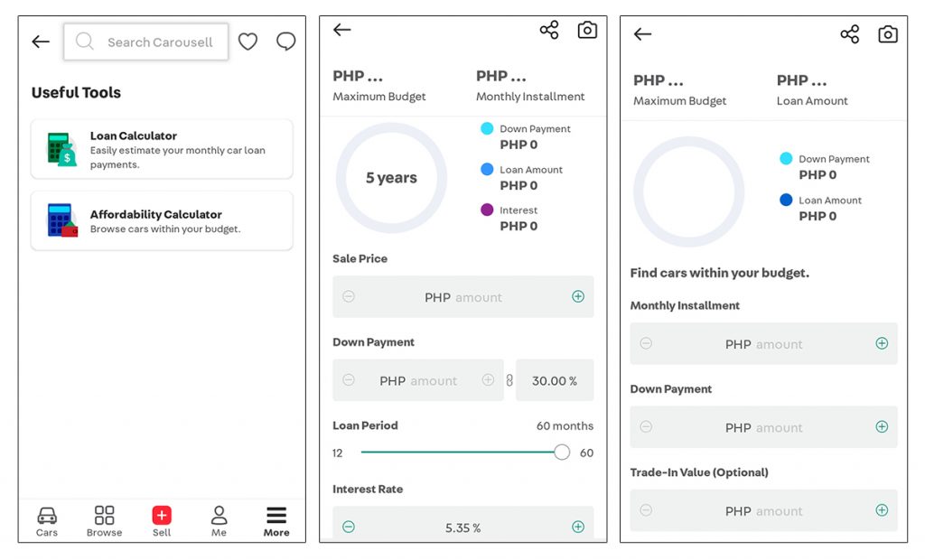
Task: Decrease Interest Rate with the minus stepper
Action: [349, 525]
